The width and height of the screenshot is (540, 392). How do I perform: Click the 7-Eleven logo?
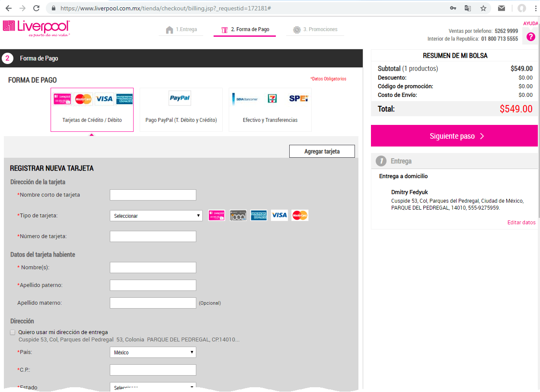(272, 99)
